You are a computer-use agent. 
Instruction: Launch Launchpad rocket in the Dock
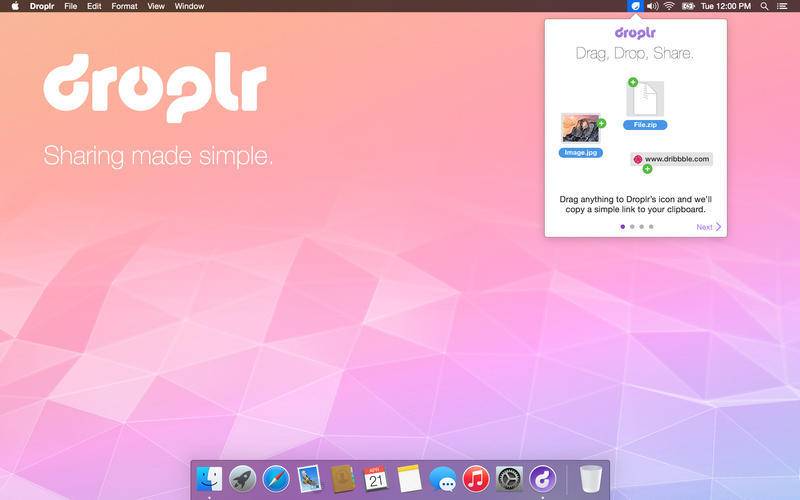(242, 479)
